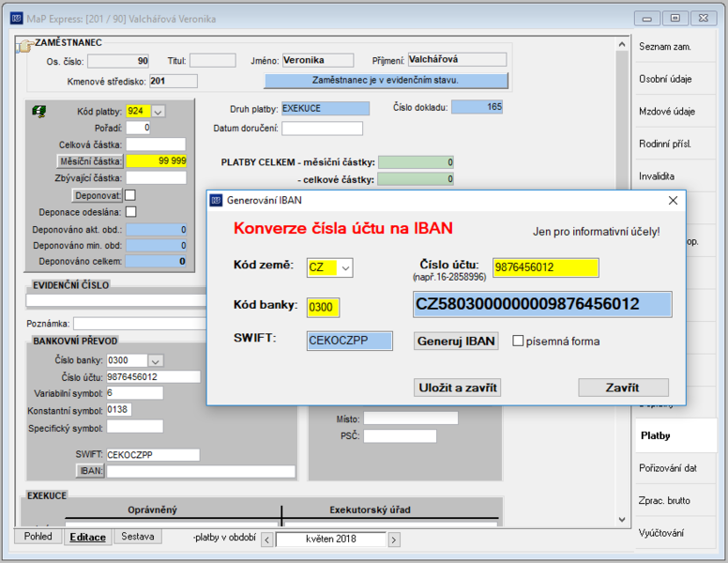Click the Generování IBAN dialog title icon
Screen dimensions: 728x563
point(217,200)
